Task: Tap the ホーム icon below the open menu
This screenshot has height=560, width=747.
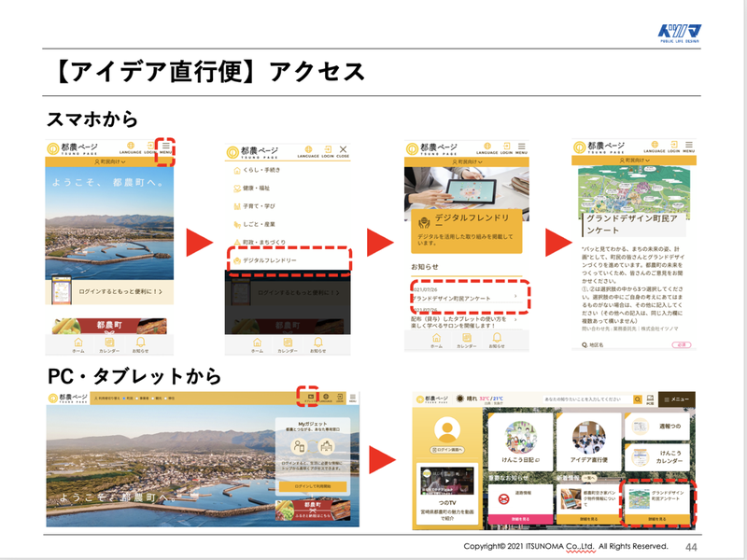Action: pos(258,344)
